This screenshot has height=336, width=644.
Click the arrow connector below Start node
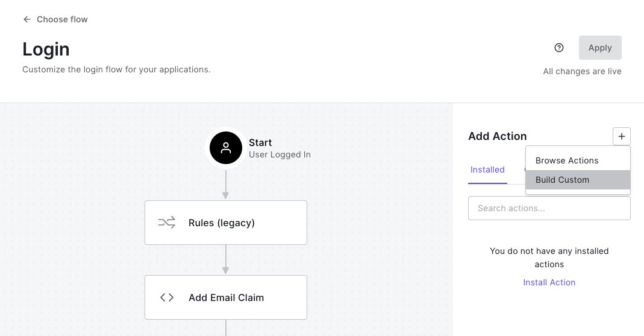point(225,185)
